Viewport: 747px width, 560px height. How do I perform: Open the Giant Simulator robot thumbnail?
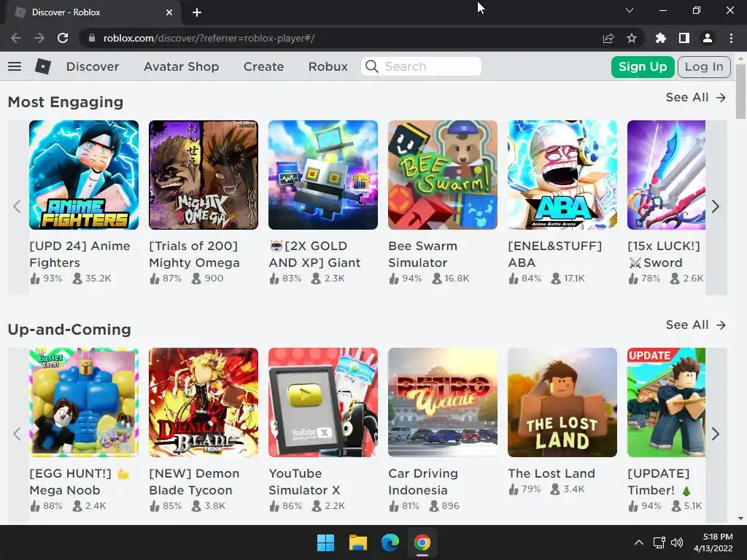(x=323, y=175)
